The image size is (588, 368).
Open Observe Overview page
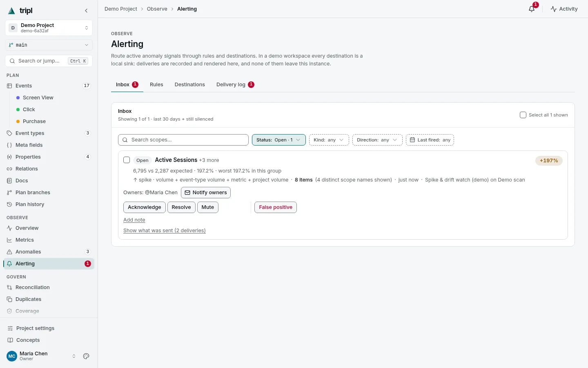(x=49, y=228)
